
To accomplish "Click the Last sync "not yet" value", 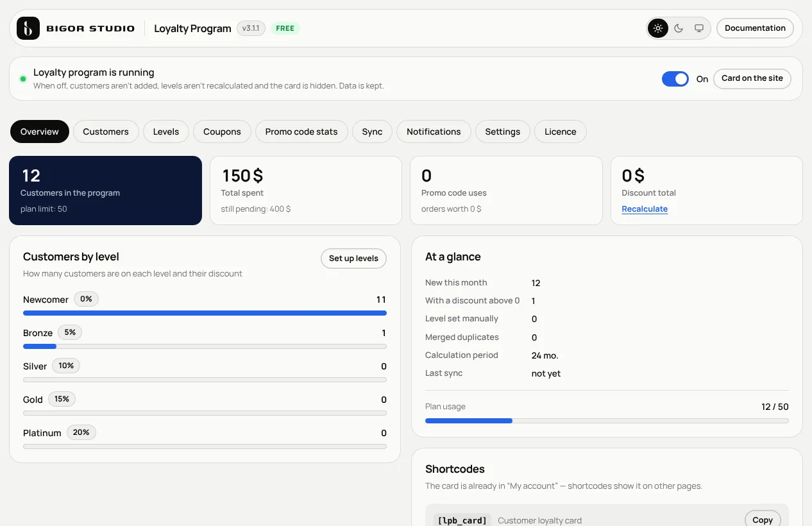I will click(546, 373).
